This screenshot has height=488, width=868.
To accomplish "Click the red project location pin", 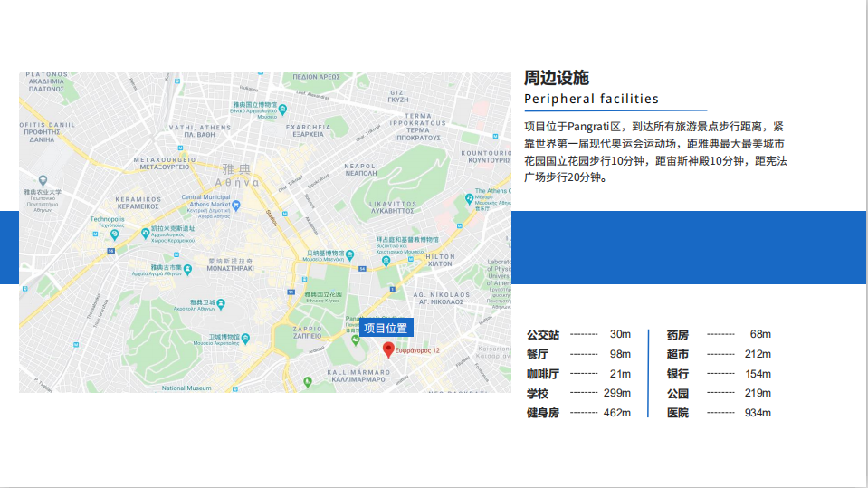I will [387, 349].
